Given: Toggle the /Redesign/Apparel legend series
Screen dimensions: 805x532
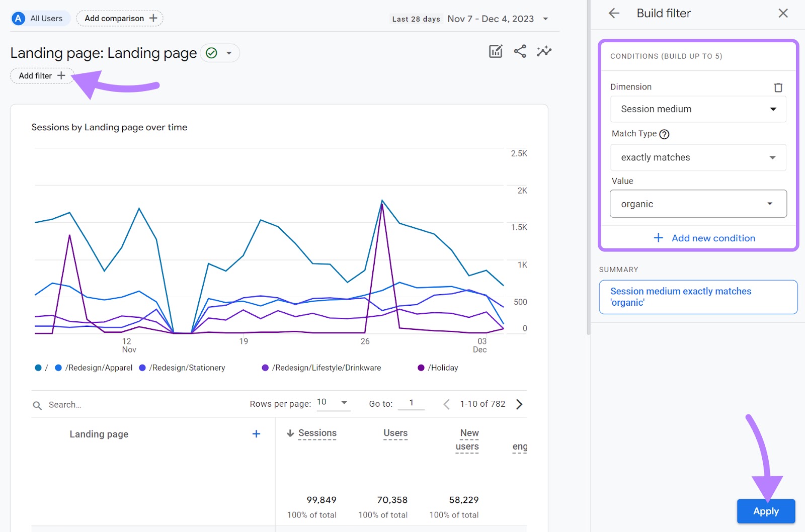Looking at the screenshot, I should tap(99, 368).
